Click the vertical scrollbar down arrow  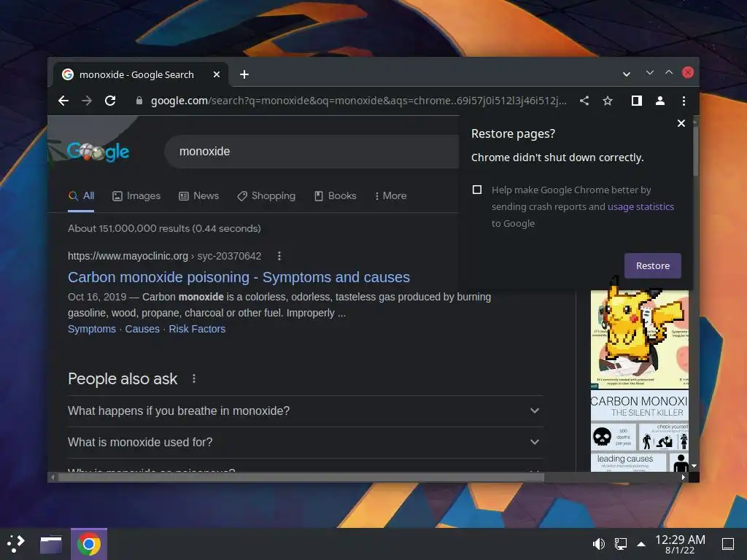coord(694,466)
